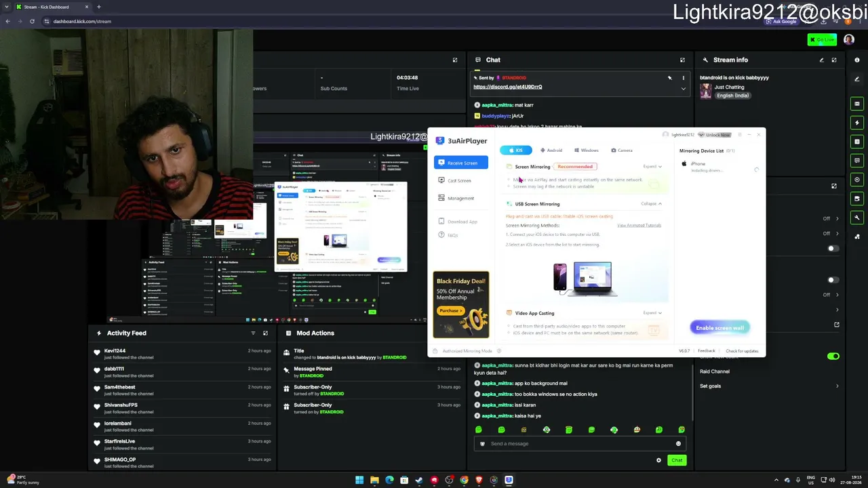
Task: Open View Animated Tutorials link
Action: coord(639,226)
